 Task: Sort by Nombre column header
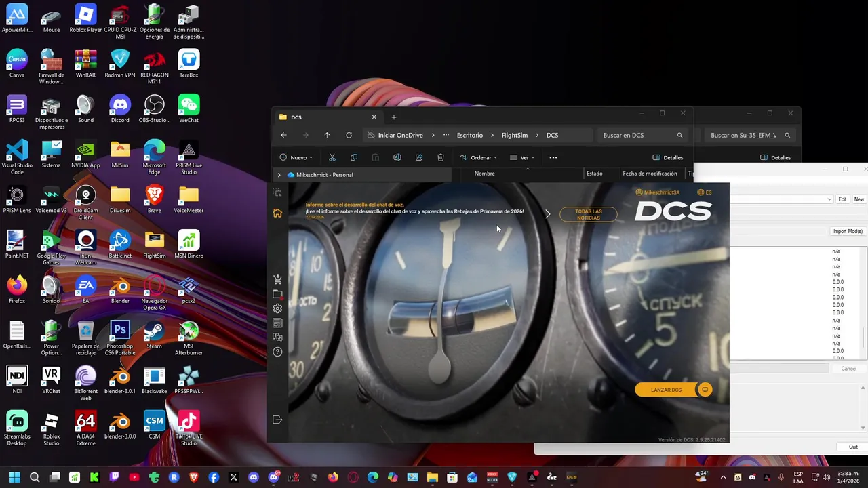[x=484, y=174]
